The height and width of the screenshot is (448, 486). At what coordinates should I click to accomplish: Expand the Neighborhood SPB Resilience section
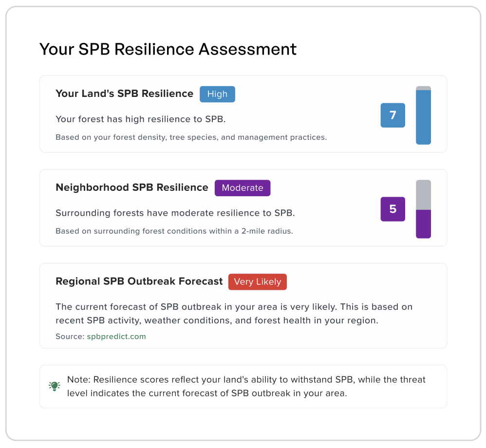[131, 187]
